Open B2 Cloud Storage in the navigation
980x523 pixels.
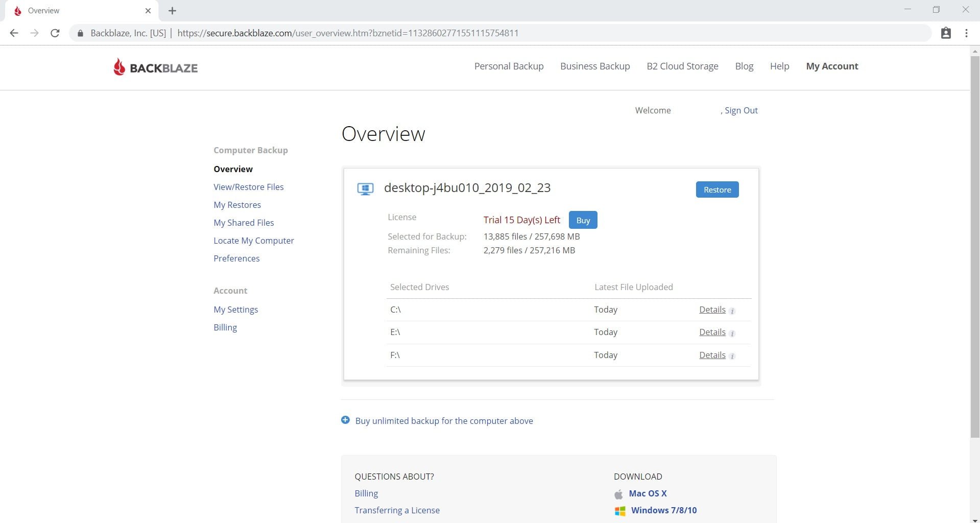pos(682,66)
